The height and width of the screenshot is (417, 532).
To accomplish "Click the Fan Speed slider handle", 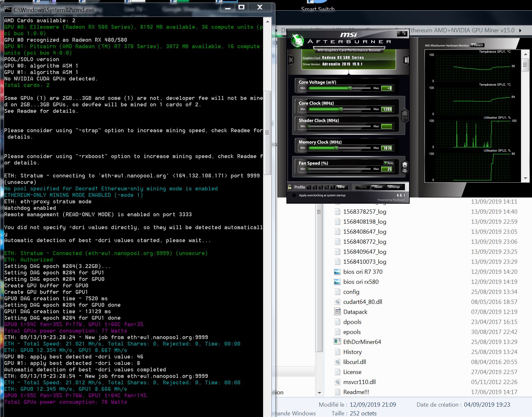I will coord(309,169).
